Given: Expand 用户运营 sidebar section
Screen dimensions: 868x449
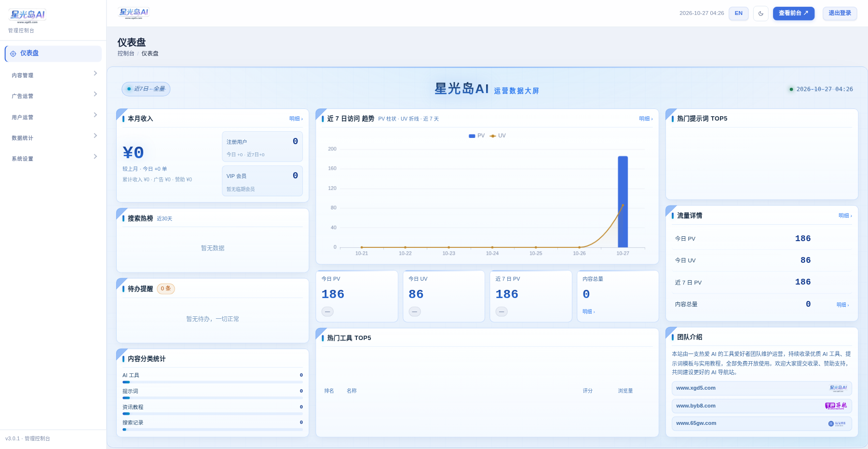Looking at the screenshot, I should point(54,117).
